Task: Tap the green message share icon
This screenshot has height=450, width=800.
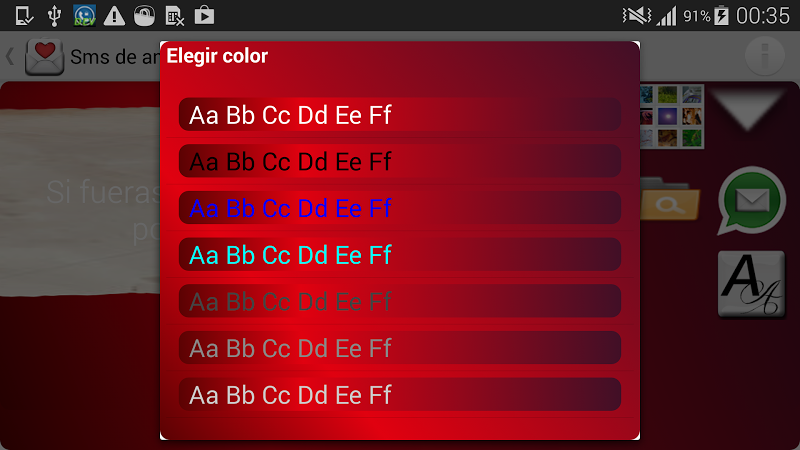Action: (x=751, y=201)
